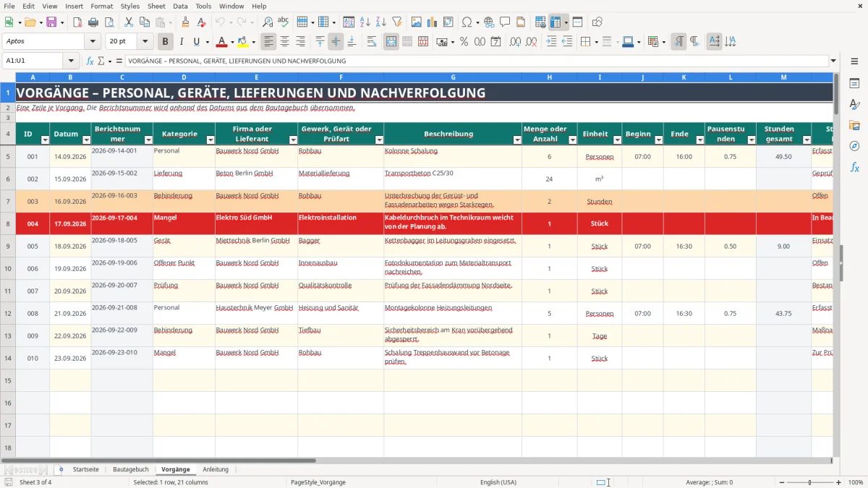Toggle Center Horizontally alignment
This screenshot has height=488, width=868.
pos(285,41)
